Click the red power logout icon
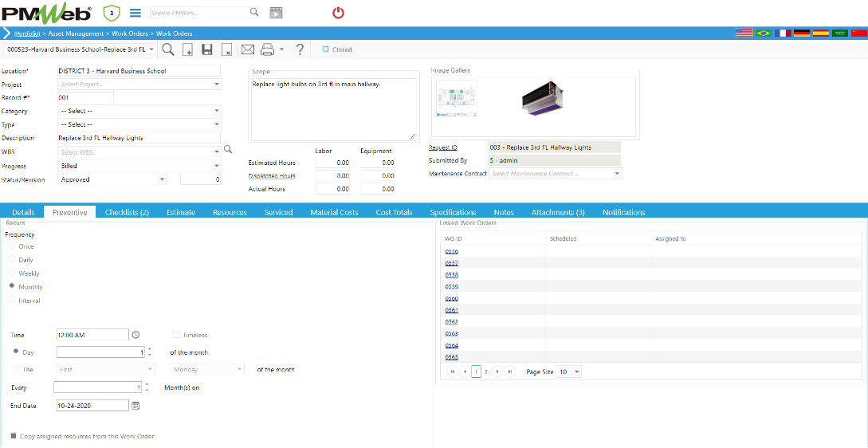This screenshot has width=868, height=448. pyautogui.click(x=338, y=13)
